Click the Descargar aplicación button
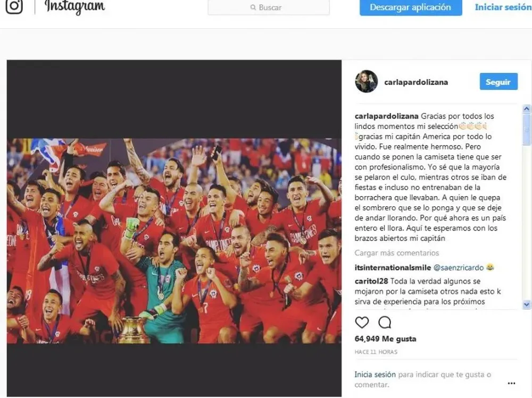The width and height of the screenshot is (532, 398). coord(411,7)
